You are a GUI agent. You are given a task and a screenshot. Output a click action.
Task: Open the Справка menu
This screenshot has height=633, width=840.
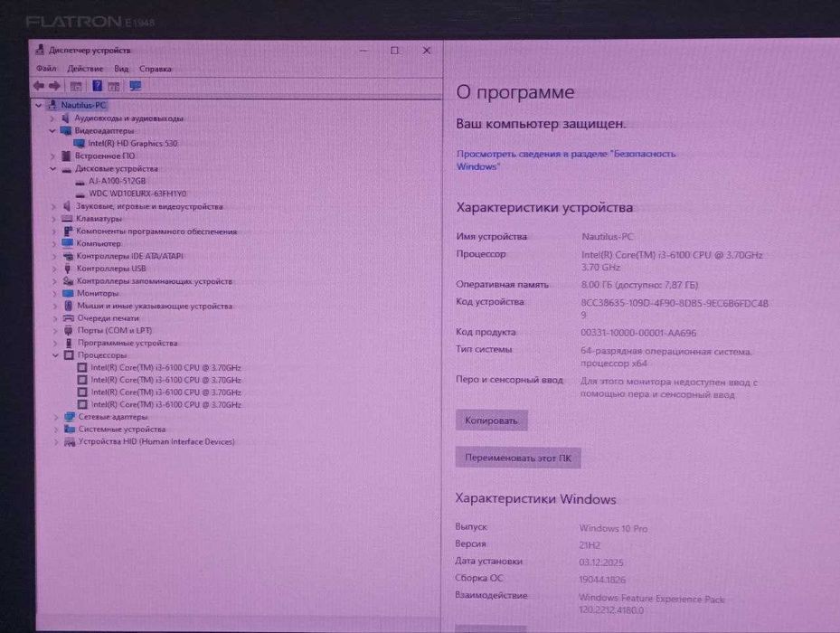tap(156, 69)
